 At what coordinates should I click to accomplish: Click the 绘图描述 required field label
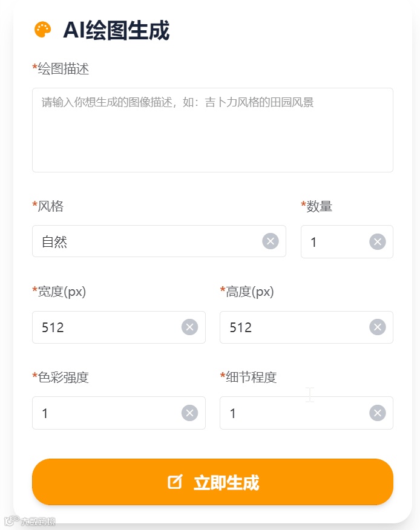point(61,69)
